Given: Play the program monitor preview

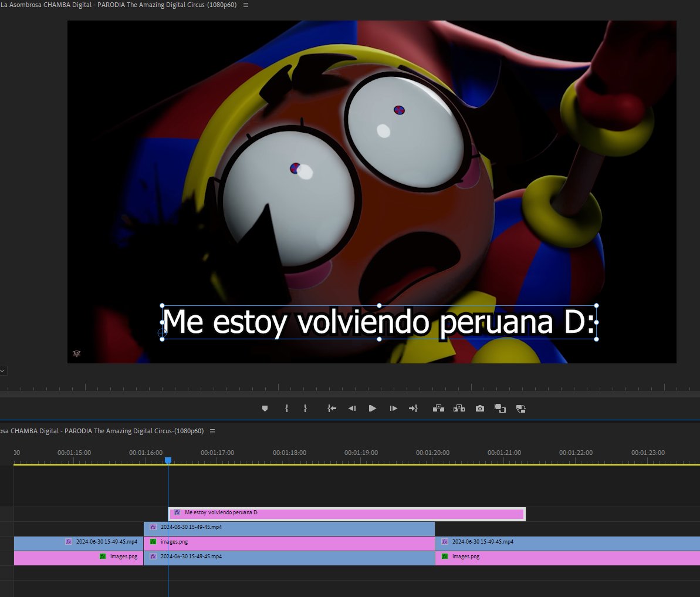Looking at the screenshot, I should (x=373, y=408).
